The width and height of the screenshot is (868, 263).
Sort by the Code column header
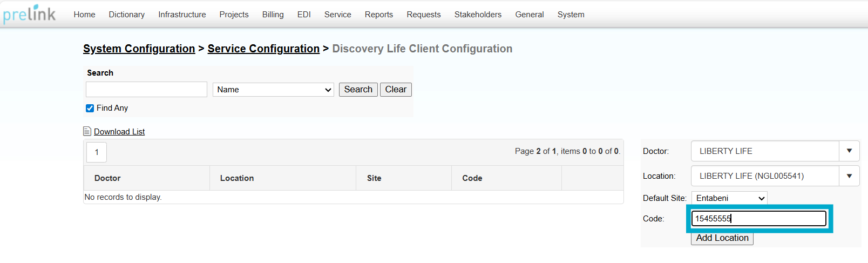click(x=472, y=178)
